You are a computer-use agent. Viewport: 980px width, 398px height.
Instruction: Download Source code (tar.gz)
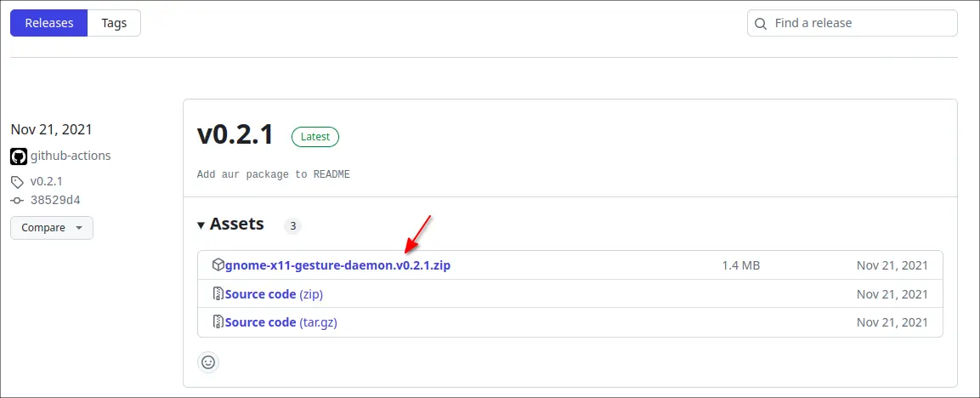click(x=281, y=323)
